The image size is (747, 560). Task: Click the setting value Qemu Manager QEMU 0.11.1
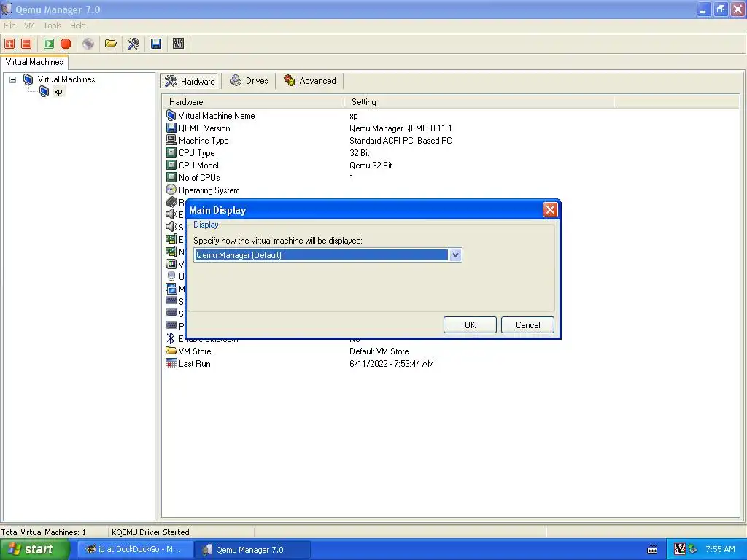click(400, 128)
